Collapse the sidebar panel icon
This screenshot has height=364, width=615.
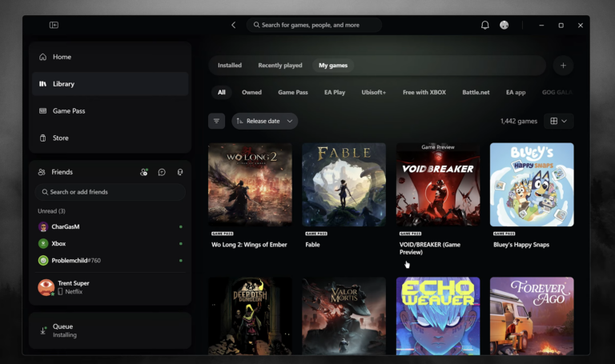coord(54,25)
